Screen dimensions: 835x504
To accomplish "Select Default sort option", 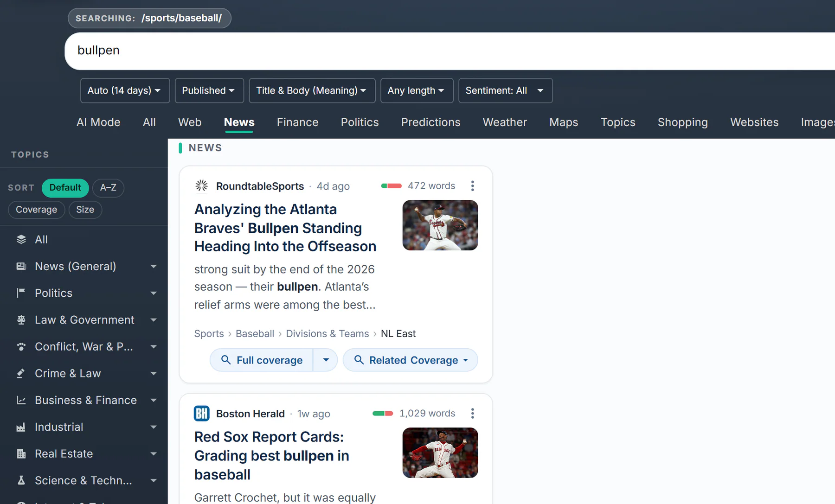I will [x=65, y=188].
